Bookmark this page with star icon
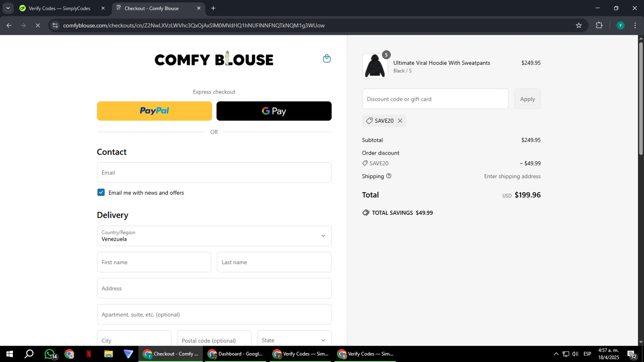Screen dimensions: 644x362 tap(579, 25)
